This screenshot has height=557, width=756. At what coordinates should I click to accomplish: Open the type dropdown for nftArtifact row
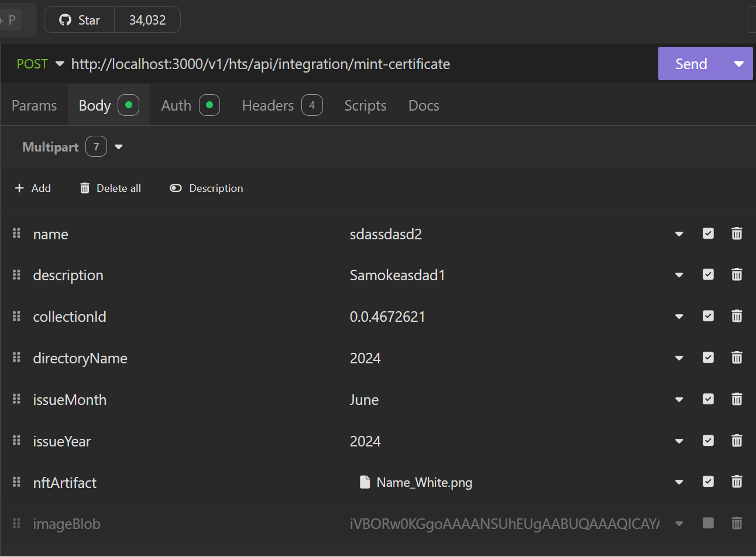tap(679, 482)
